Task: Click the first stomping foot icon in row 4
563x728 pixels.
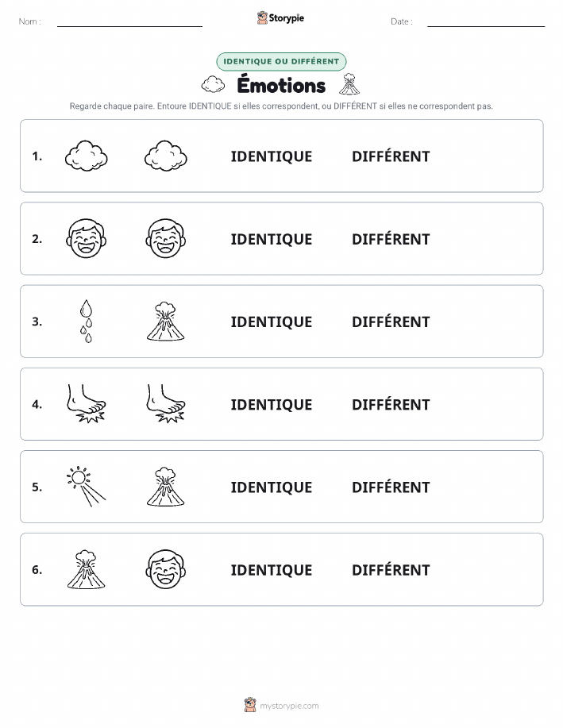Action: pos(87,404)
